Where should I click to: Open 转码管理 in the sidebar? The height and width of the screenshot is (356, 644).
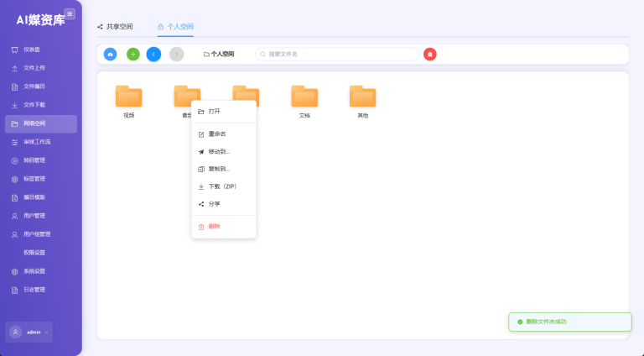34,160
